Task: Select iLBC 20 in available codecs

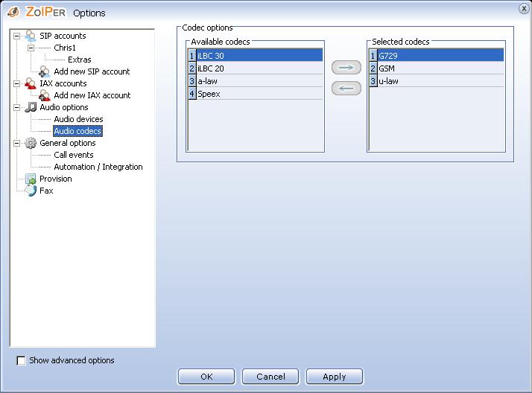Action: pos(255,68)
